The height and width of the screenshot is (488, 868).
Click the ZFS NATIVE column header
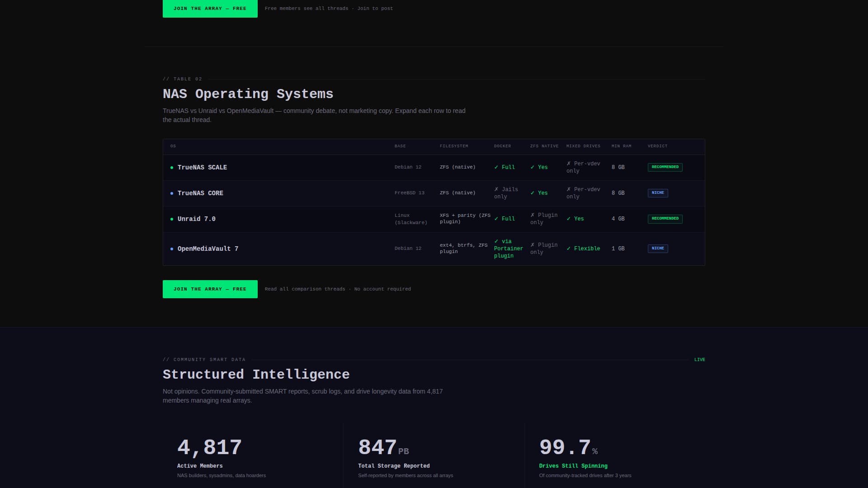[544, 146]
